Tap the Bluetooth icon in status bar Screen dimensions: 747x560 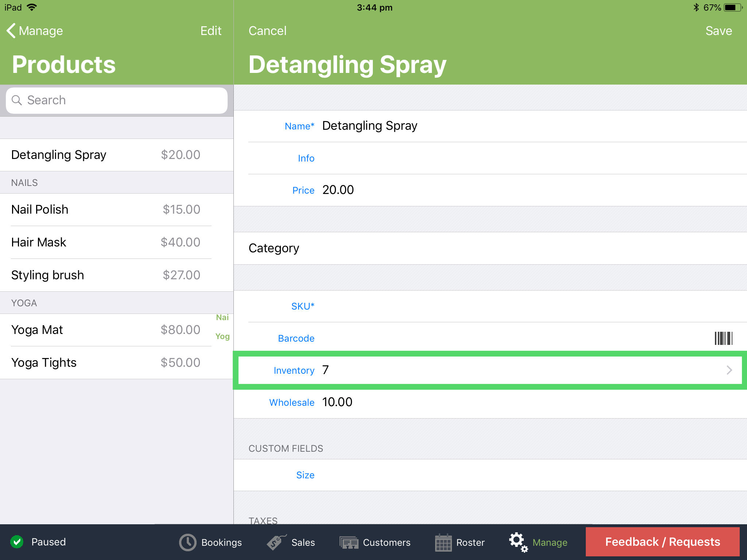(696, 7)
